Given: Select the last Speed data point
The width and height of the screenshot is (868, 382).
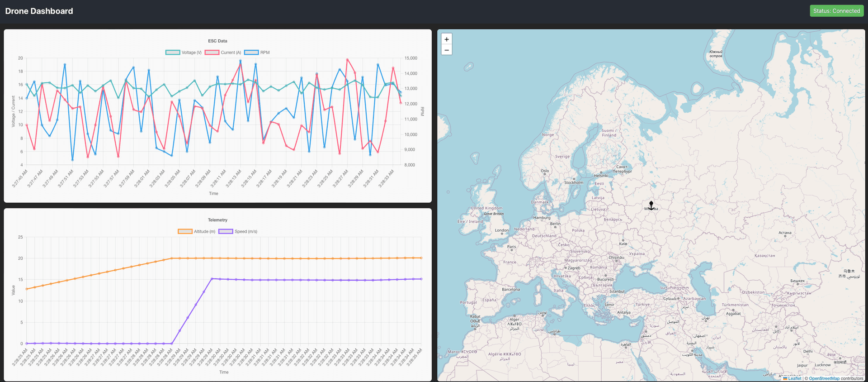Looking at the screenshot, I should [421, 279].
